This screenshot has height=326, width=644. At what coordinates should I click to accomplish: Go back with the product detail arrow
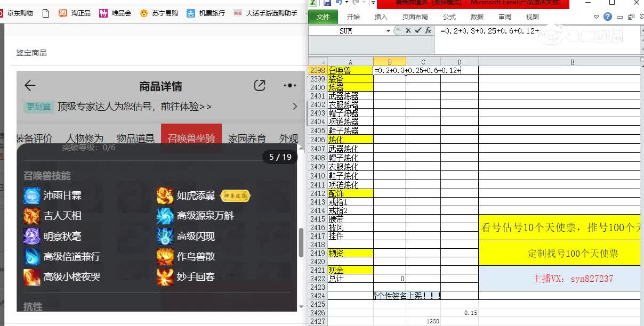(30, 85)
